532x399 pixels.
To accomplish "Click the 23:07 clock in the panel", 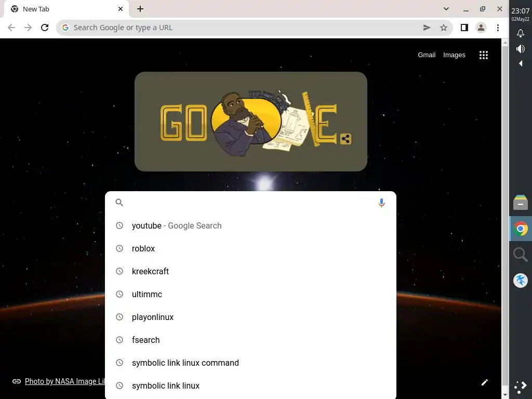I will (521, 11).
